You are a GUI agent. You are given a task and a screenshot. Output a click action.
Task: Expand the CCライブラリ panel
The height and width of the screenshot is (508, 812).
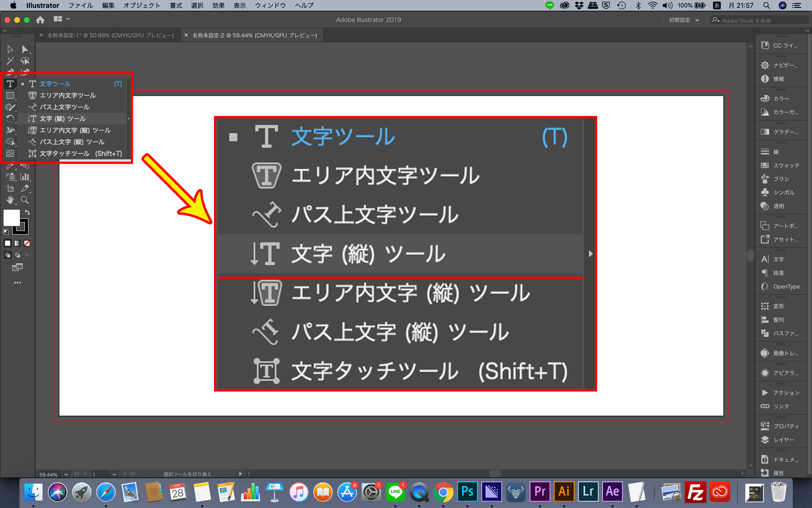(x=781, y=45)
